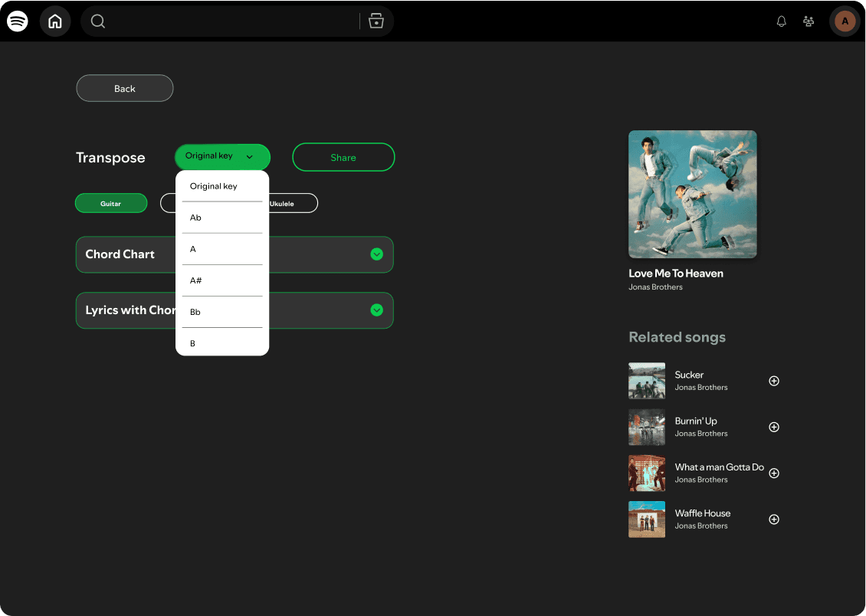
Task: Select the Guitar instrument
Action: [x=111, y=203]
